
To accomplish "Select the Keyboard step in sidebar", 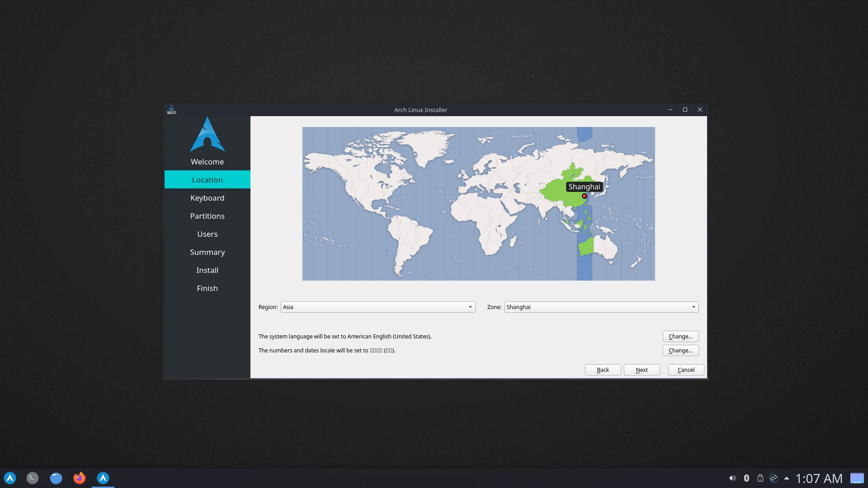I will [207, 198].
